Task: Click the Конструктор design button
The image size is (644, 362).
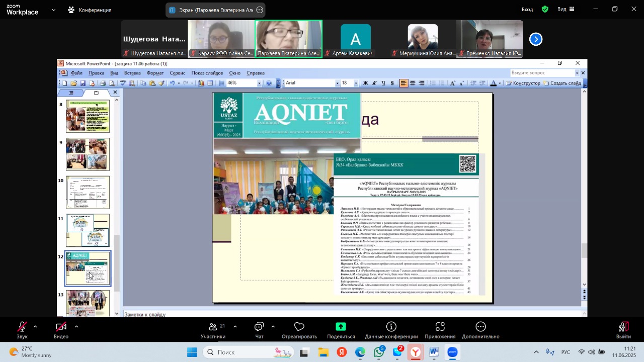Action: [x=523, y=83]
